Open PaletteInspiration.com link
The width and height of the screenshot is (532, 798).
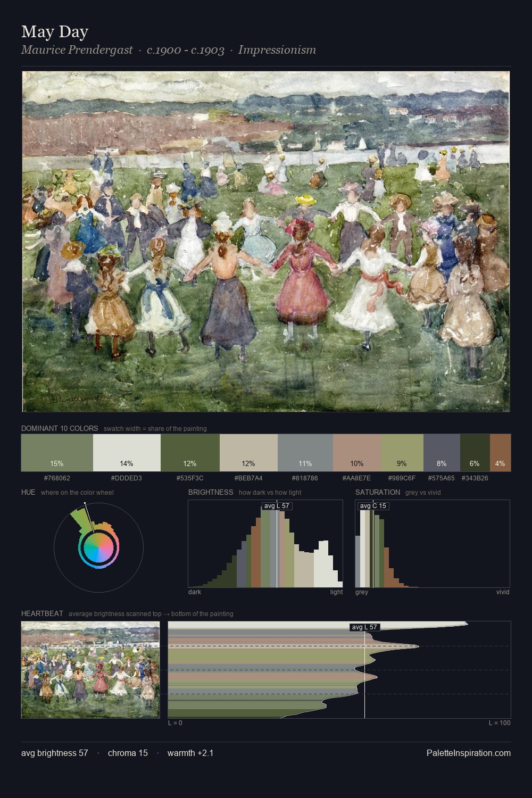[469, 753]
